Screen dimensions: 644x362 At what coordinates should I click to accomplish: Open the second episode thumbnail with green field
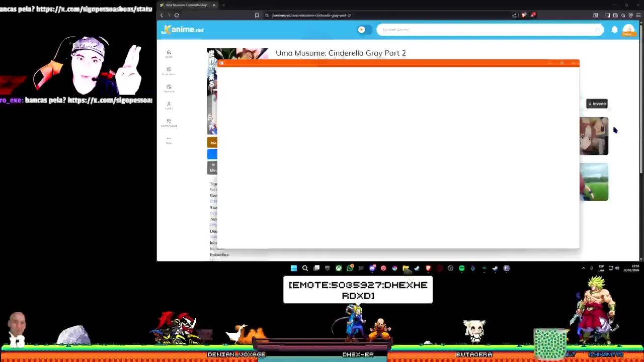click(594, 182)
